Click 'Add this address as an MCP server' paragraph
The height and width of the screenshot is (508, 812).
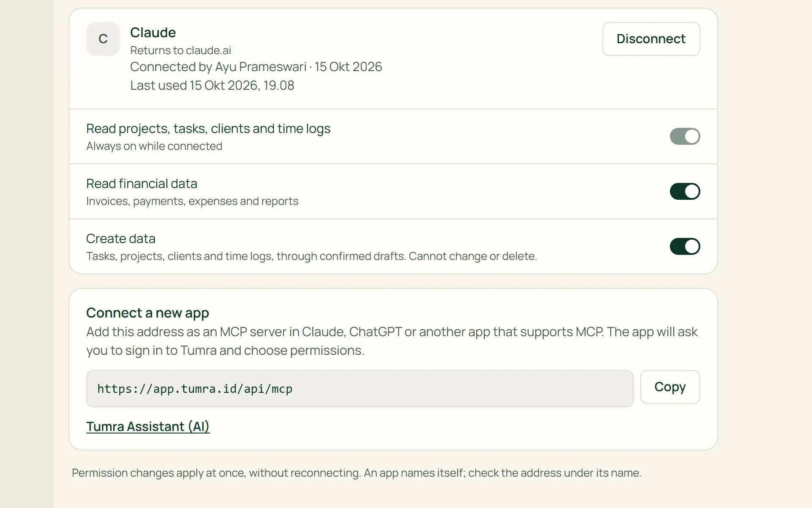(392, 341)
